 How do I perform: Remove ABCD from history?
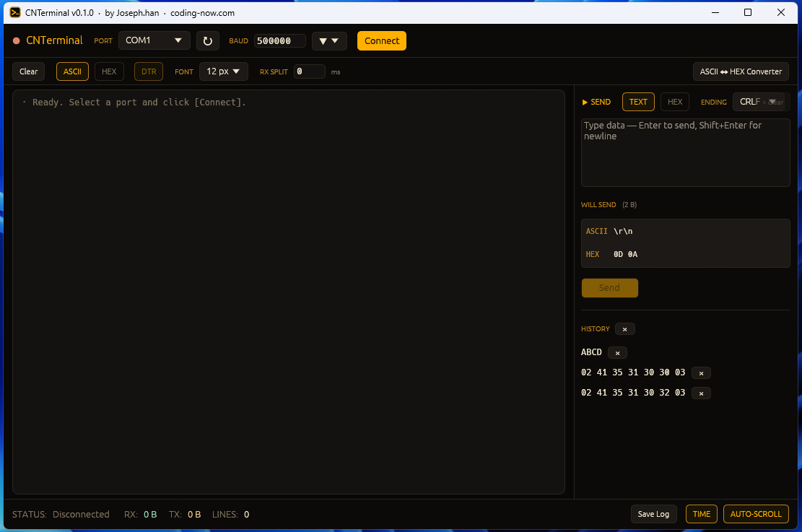tap(617, 352)
